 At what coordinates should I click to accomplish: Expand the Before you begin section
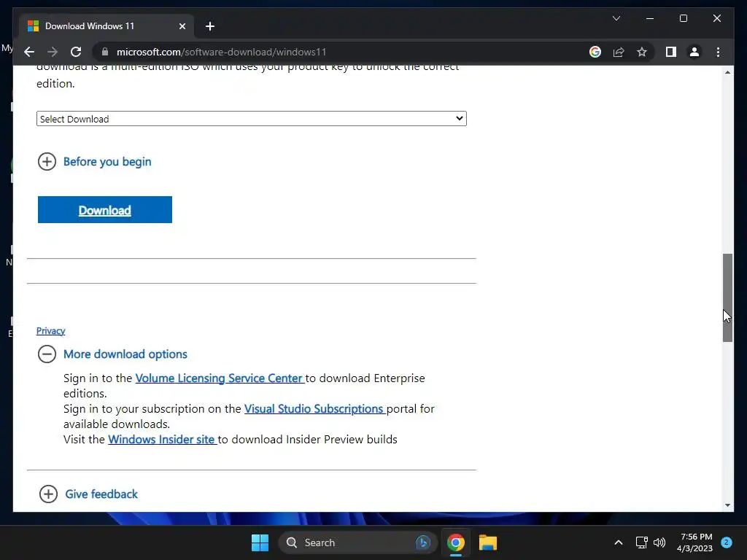pos(94,161)
